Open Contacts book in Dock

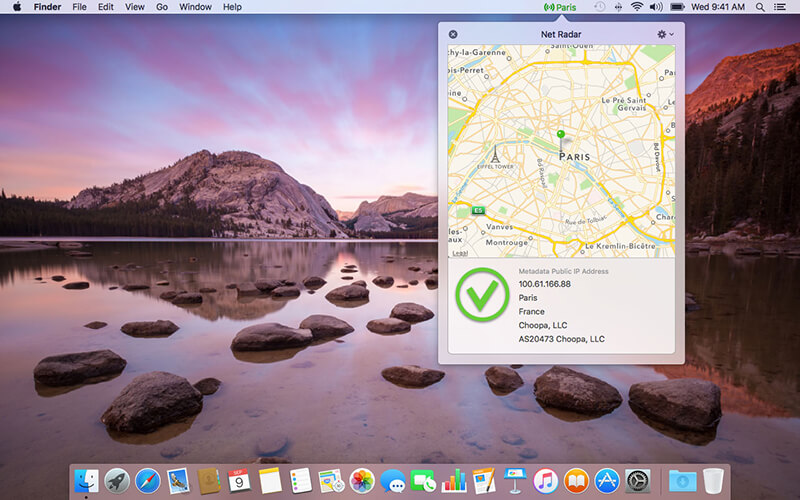pos(209,481)
